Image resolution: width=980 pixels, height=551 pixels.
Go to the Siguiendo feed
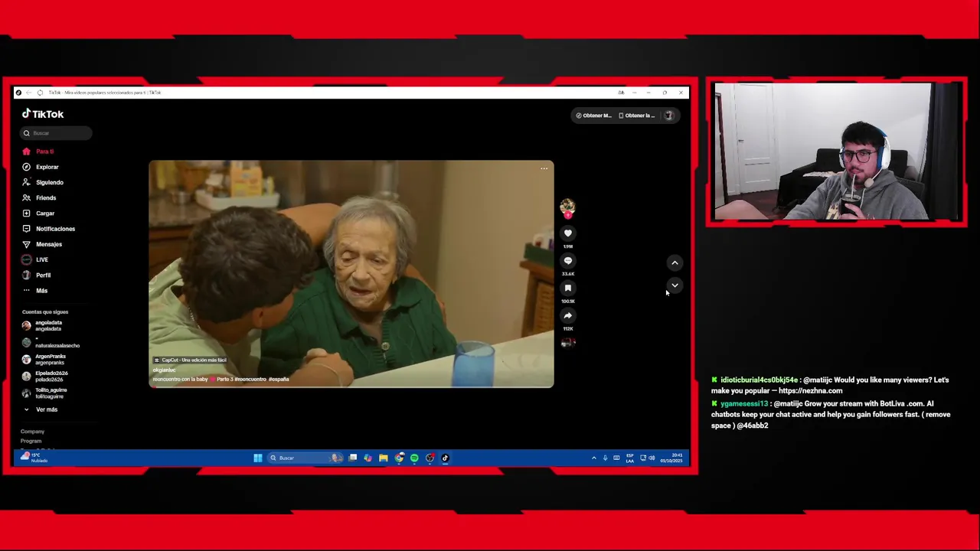pos(43,182)
